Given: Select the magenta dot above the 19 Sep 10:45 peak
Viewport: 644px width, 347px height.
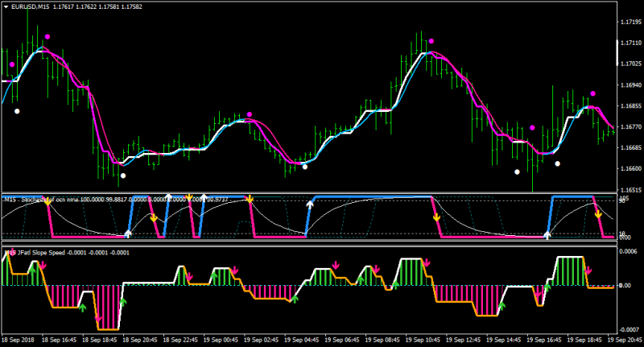Looking at the screenshot, I should [431, 41].
